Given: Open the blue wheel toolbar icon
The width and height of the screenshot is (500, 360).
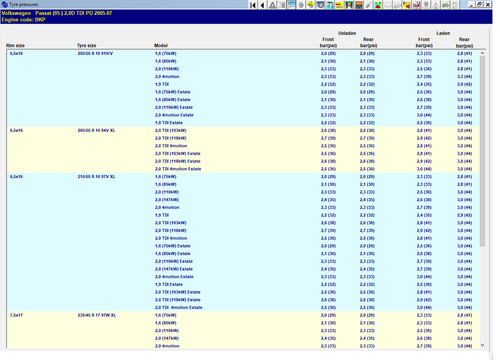Looking at the screenshot, I should pos(320,5).
